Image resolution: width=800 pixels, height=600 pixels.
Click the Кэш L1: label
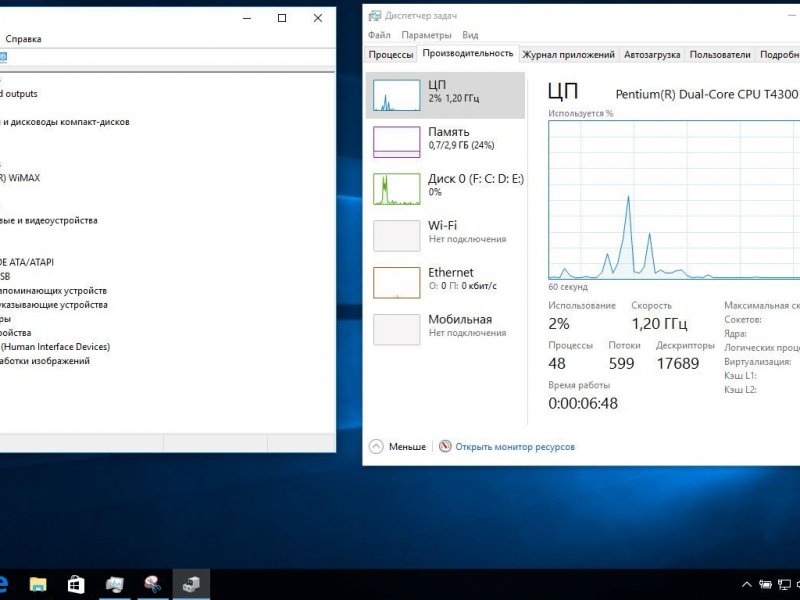coord(740,376)
